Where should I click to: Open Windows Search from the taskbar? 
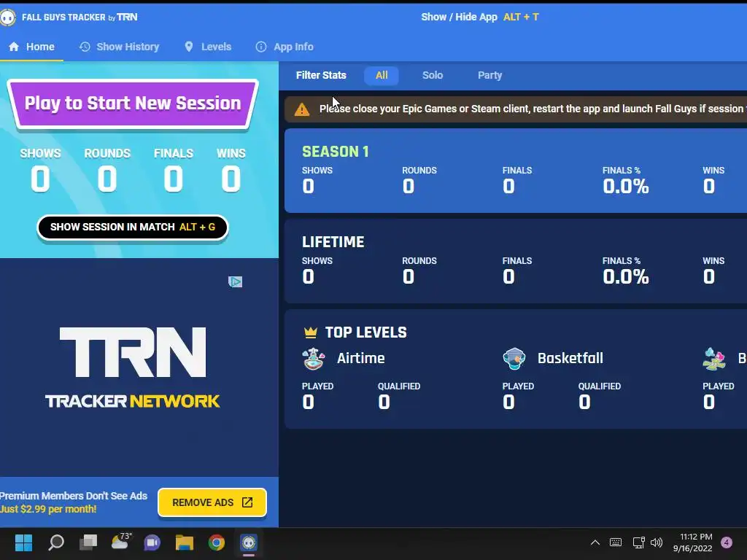coord(55,542)
